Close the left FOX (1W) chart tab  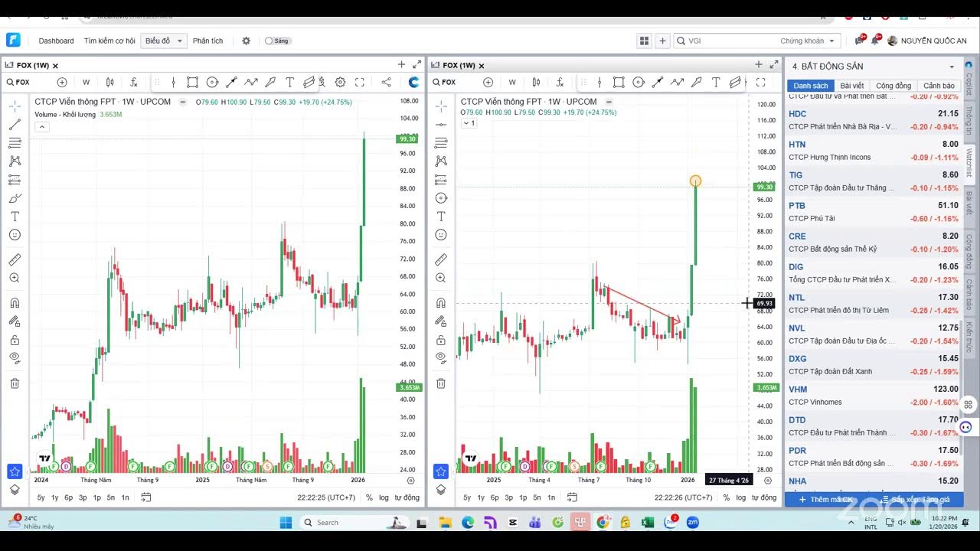(55, 66)
